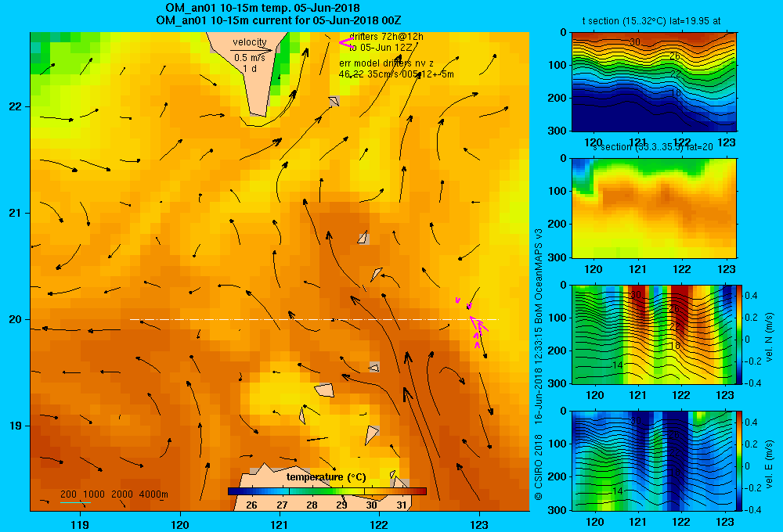The width and height of the screenshot is (783, 532).
Task: Click the magenta drifter arrow in the legend
Action: tap(346, 42)
